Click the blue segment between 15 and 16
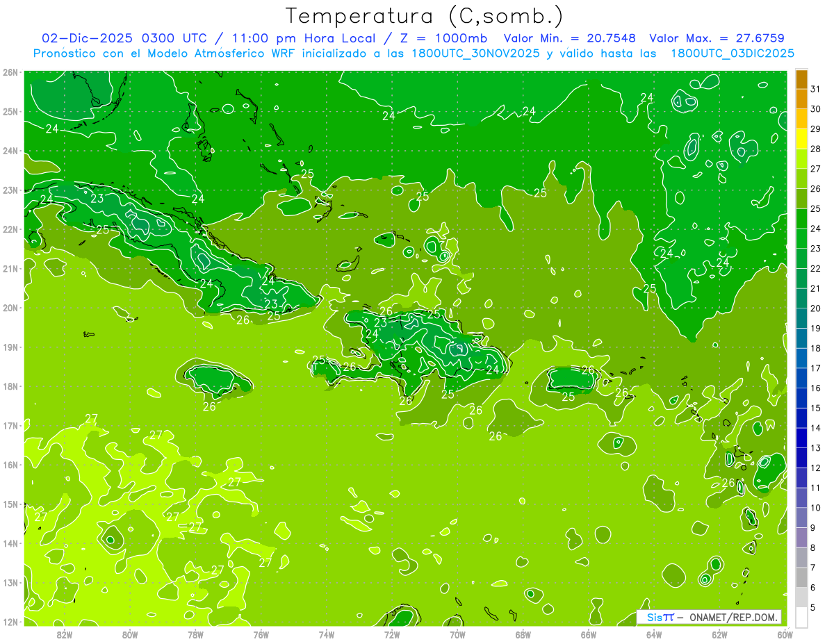The width and height of the screenshot is (834, 644). point(801,398)
